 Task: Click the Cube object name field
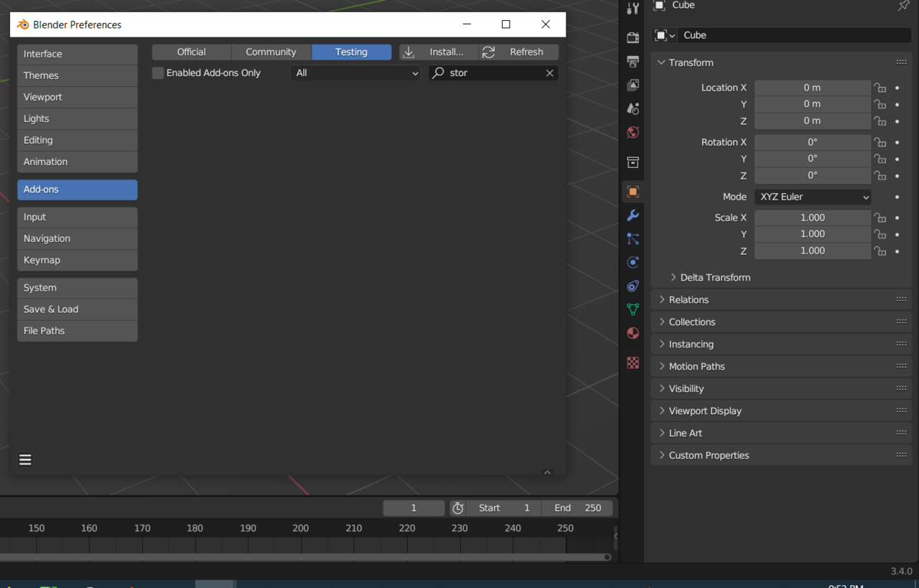pos(794,35)
